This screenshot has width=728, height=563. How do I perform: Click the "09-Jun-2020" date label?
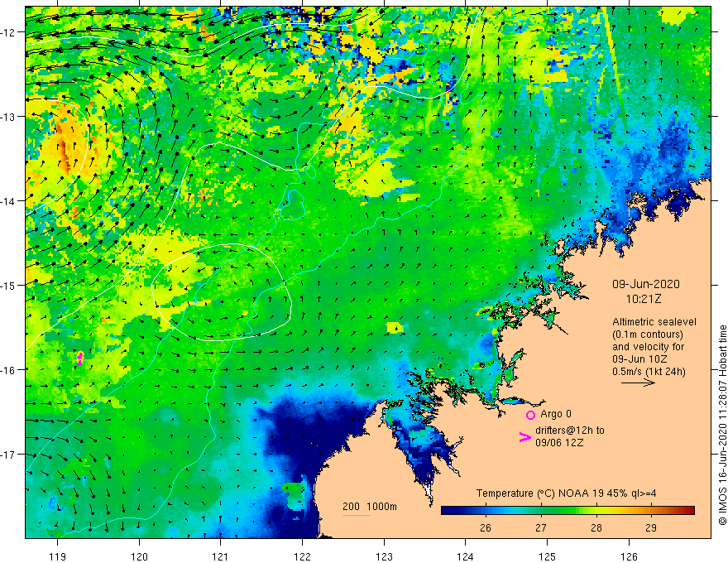[x=646, y=284]
